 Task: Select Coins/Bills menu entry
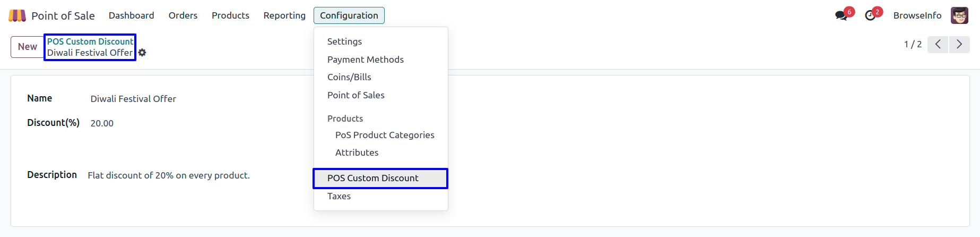[349, 77]
